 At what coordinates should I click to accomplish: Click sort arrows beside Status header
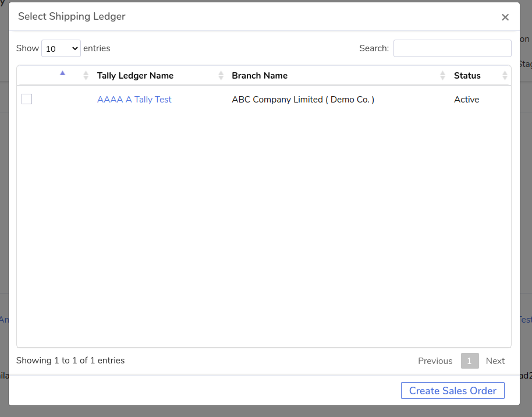[x=505, y=75]
